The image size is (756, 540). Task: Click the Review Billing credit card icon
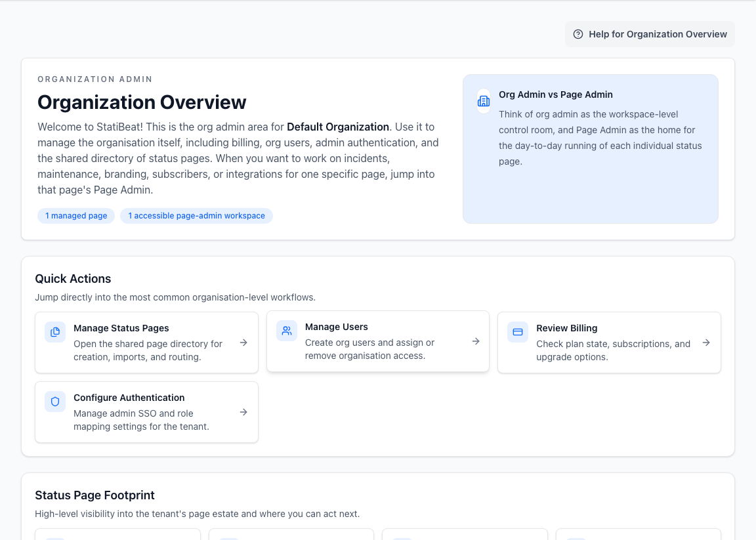pos(518,332)
